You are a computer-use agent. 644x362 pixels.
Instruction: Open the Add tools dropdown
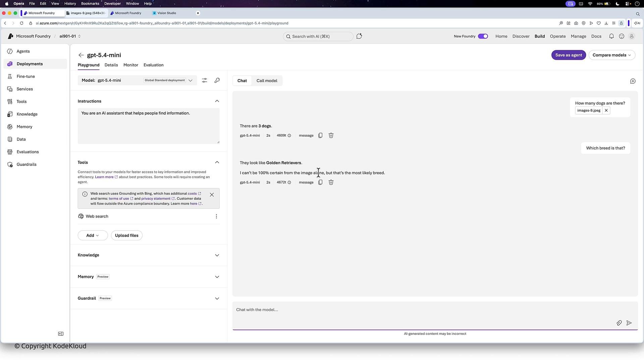tap(93, 236)
